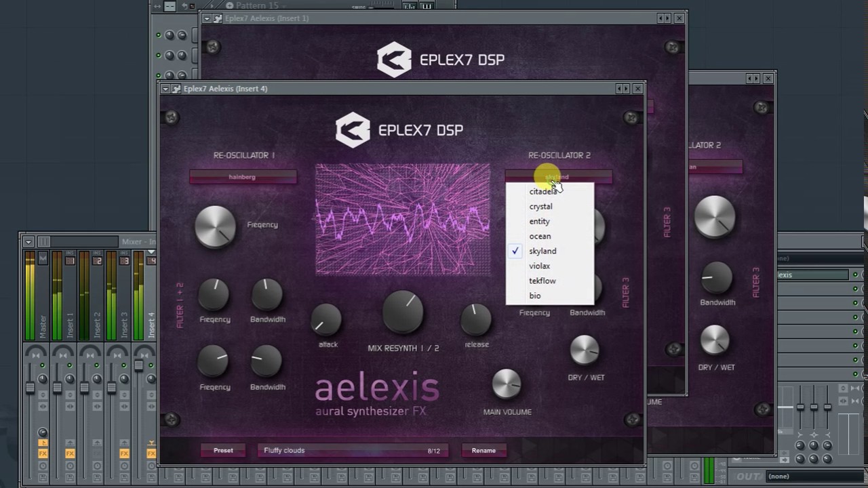Click the Insert 1 volume fader
868x488 pixels.
(x=57, y=387)
